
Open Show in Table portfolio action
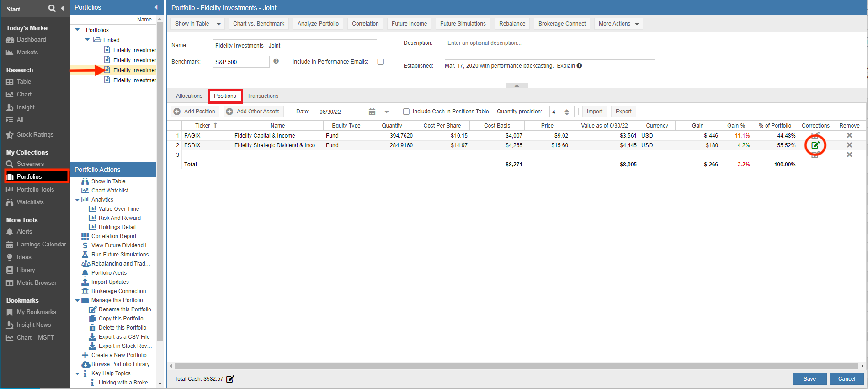[103, 181]
